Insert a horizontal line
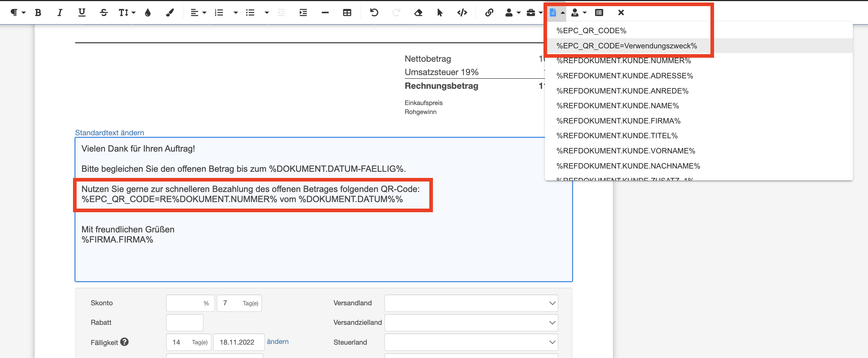868x358 pixels. (325, 13)
